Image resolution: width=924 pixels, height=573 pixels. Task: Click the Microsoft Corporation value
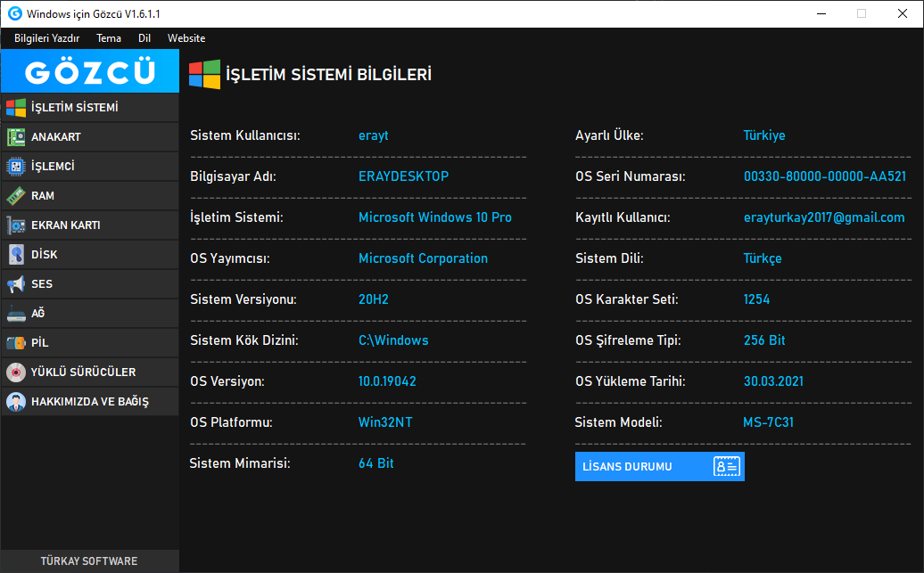423,258
